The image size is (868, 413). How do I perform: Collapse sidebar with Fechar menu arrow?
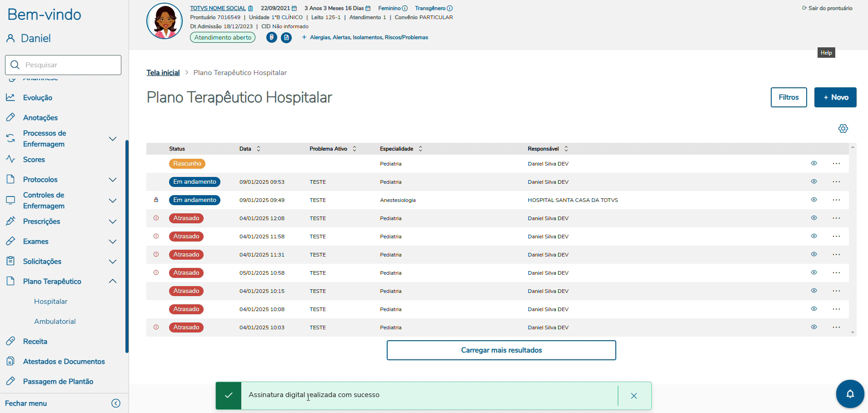click(x=116, y=403)
